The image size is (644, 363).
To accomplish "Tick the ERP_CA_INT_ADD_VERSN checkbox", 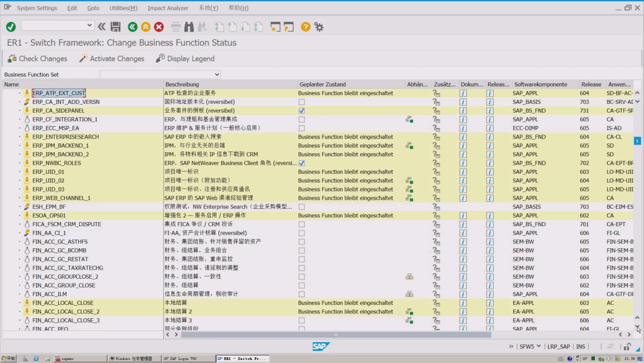I will pyautogui.click(x=302, y=102).
